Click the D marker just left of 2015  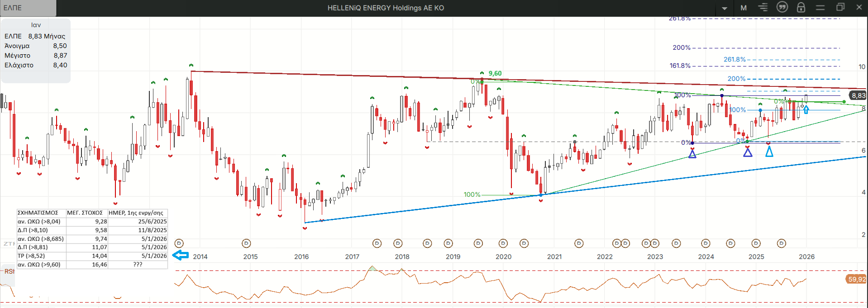pos(246,243)
